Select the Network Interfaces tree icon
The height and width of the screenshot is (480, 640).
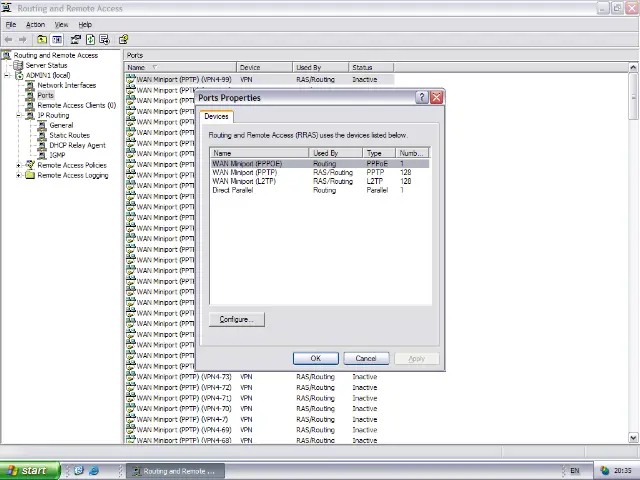click(x=30, y=85)
